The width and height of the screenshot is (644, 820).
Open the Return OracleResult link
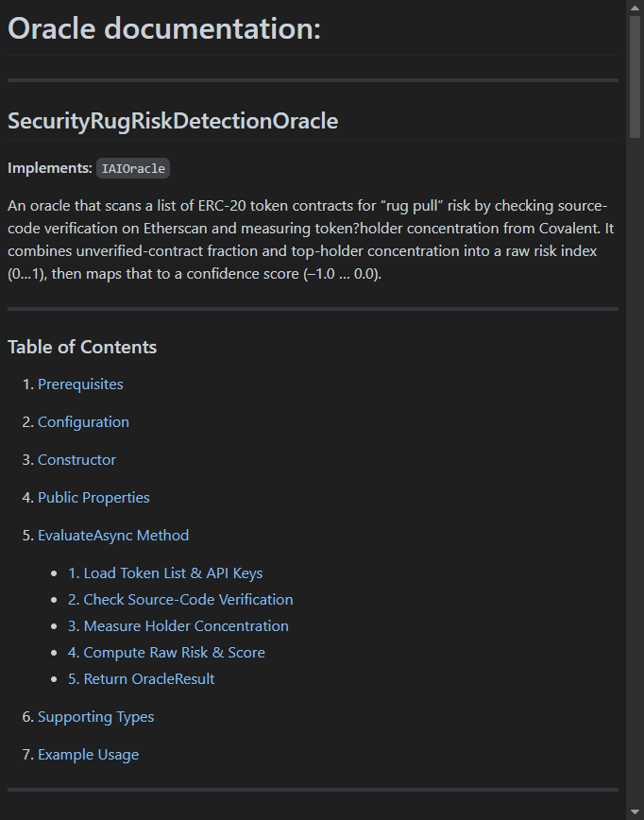pyautogui.click(x=141, y=679)
